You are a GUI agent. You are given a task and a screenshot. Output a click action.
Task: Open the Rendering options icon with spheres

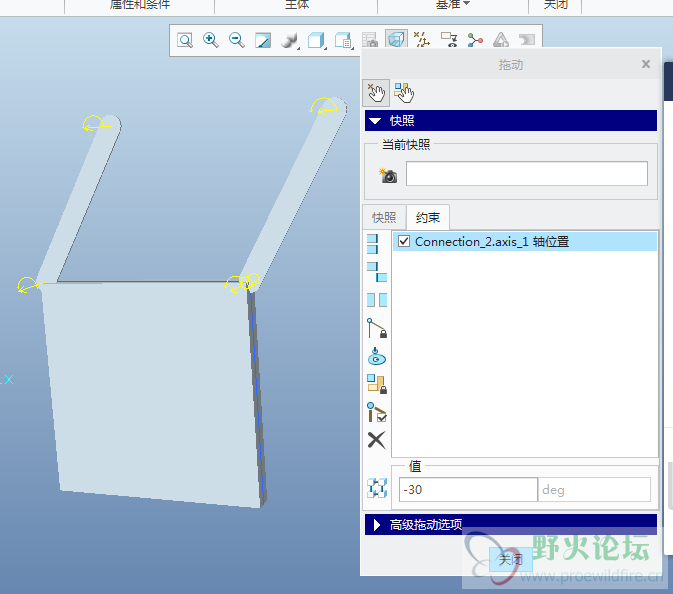[289, 41]
